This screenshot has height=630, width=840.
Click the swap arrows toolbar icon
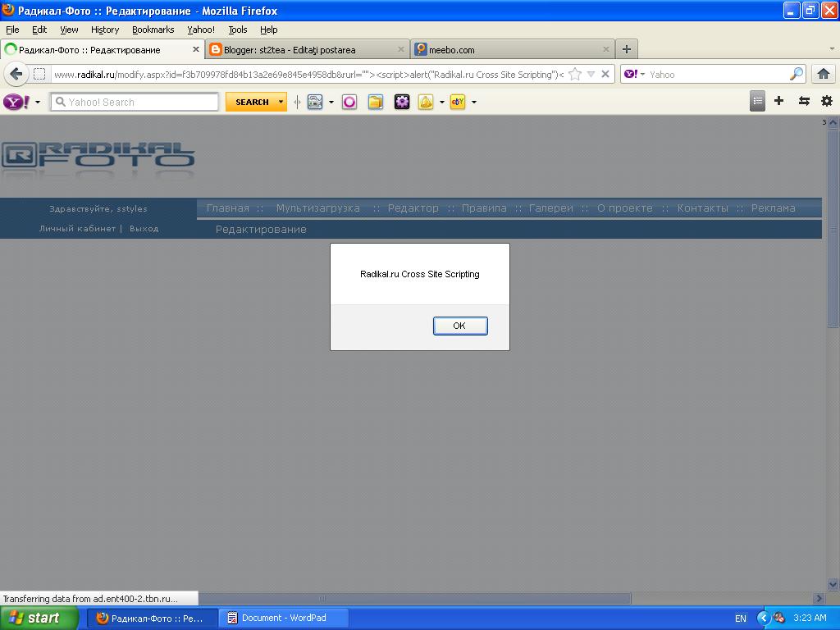(x=804, y=101)
